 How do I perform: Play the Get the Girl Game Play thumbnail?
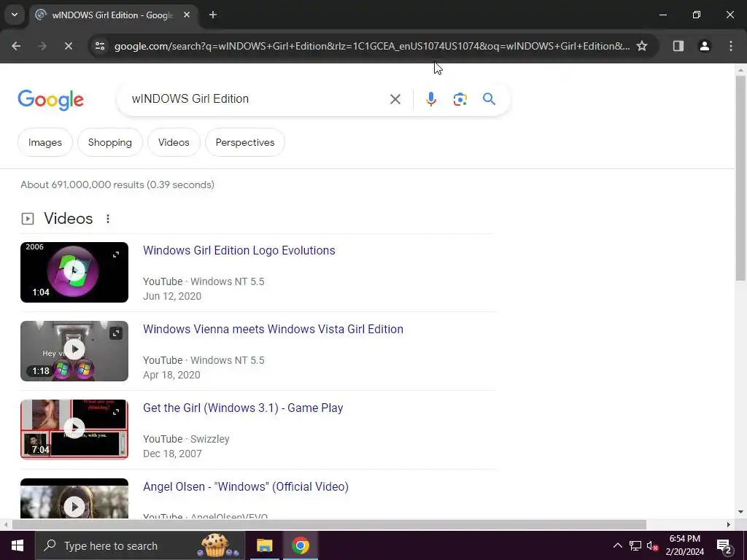point(74,429)
